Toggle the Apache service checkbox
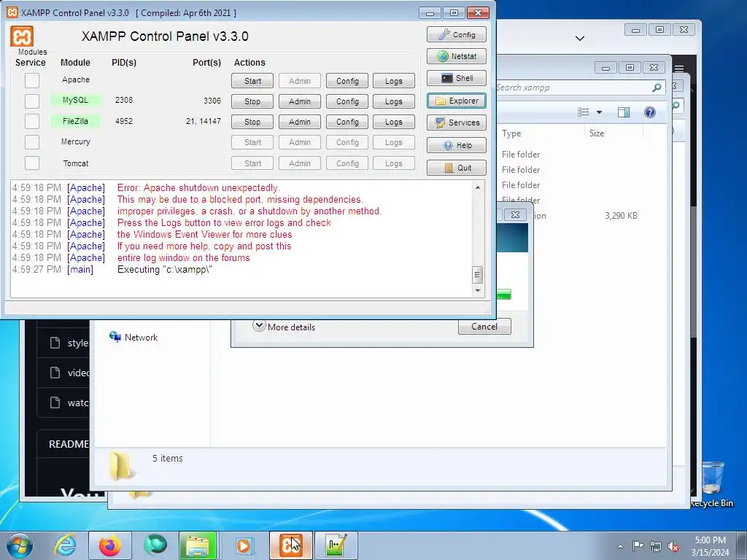747x560 pixels. click(x=32, y=80)
